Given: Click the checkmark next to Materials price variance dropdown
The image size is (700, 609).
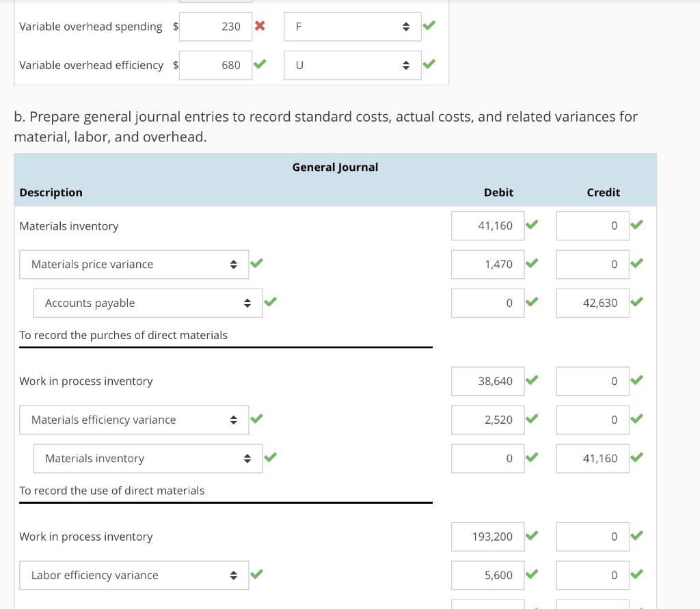Looking at the screenshot, I should pyautogui.click(x=256, y=264).
